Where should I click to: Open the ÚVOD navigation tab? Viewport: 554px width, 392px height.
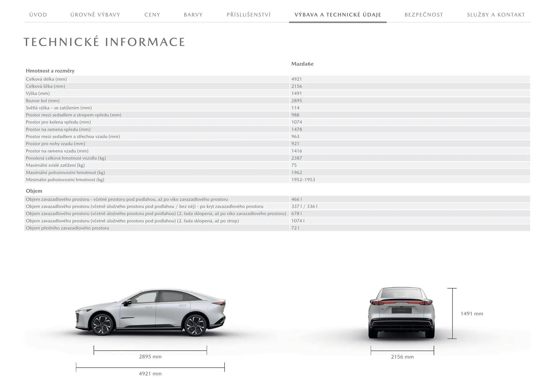(x=38, y=14)
